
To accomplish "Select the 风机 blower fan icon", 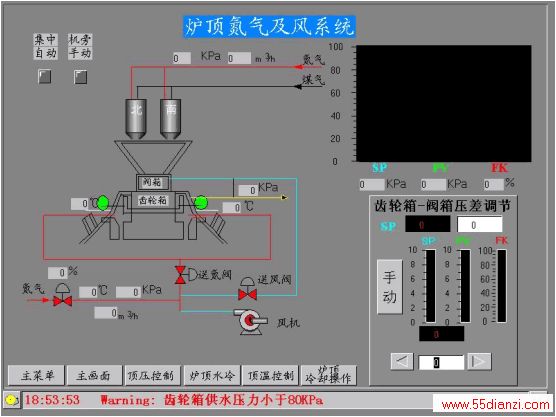I will click(x=250, y=321).
